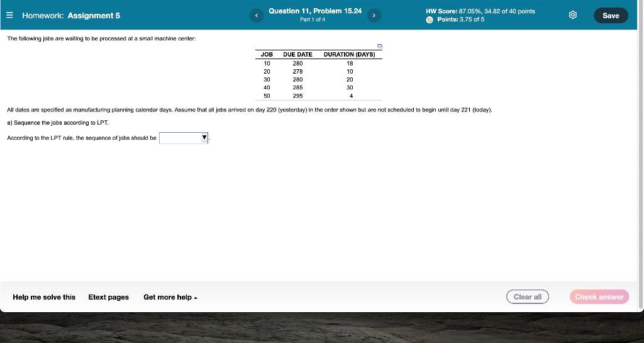
Task: Click duration 30 in the job 40 row
Action: (350, 87)
